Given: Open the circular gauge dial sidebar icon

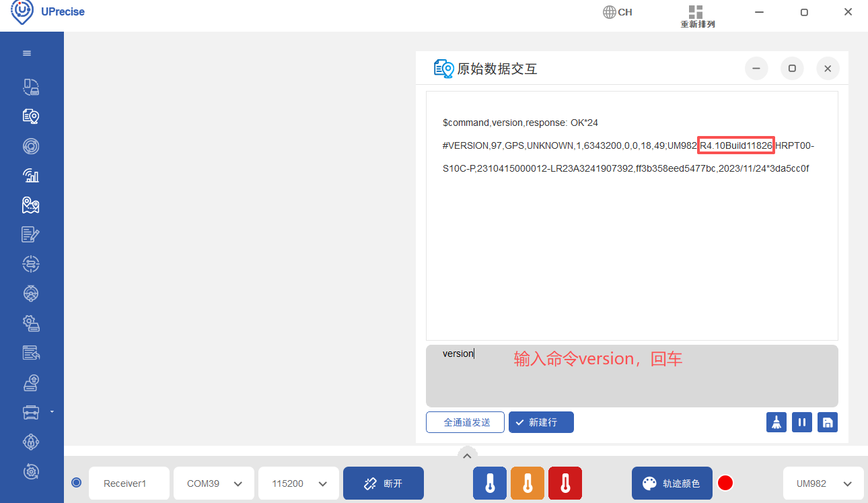Looking at the screenshot, I should 31,294.
